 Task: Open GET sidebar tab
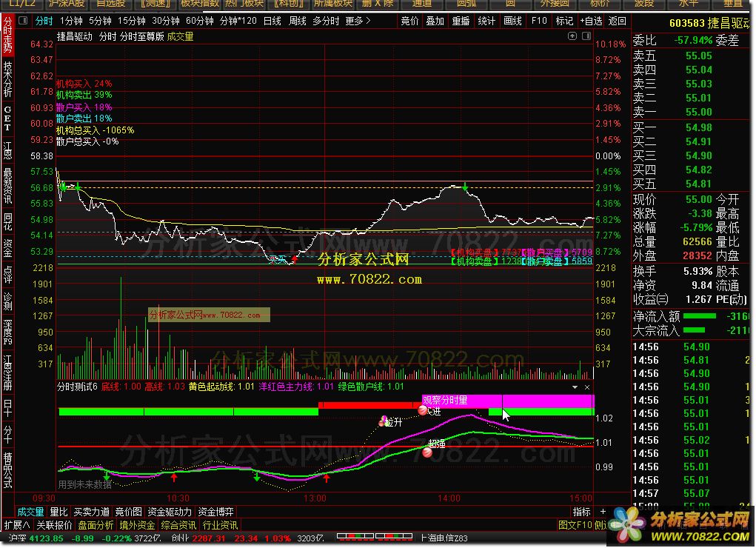pos(7,118)
